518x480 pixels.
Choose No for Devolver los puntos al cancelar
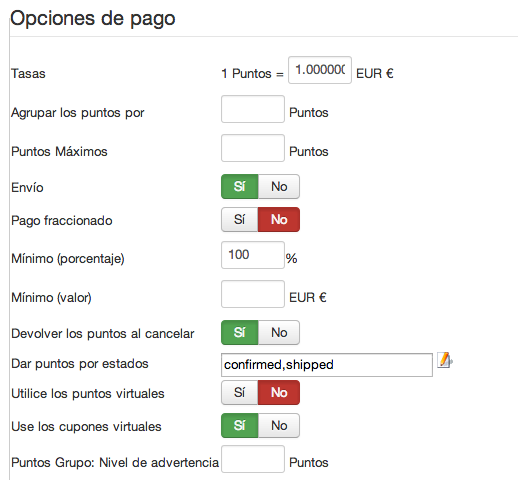point(279,333)
